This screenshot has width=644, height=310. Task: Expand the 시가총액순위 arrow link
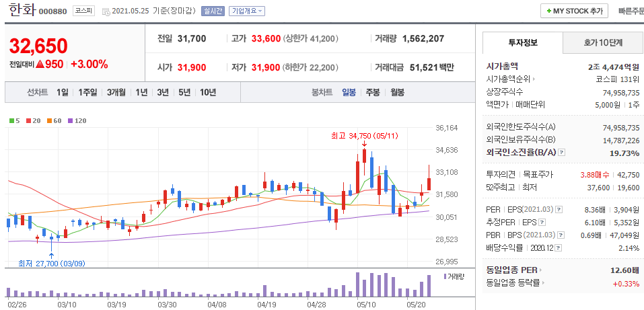[534, 79]
